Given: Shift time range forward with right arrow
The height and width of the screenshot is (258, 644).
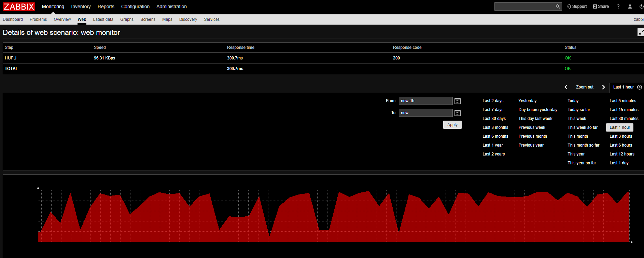Looking at the screenshot, I should pos(603,87).
